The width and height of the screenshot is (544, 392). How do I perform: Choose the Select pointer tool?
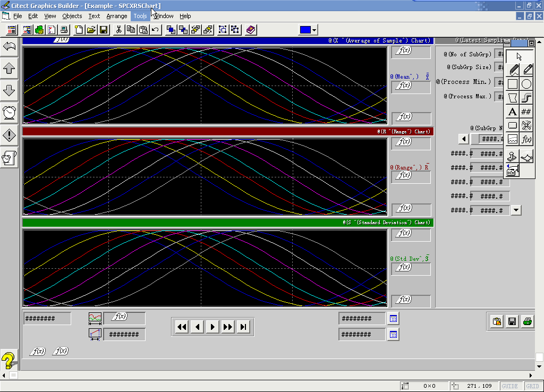pyautogui.click(x=519, y=56)
